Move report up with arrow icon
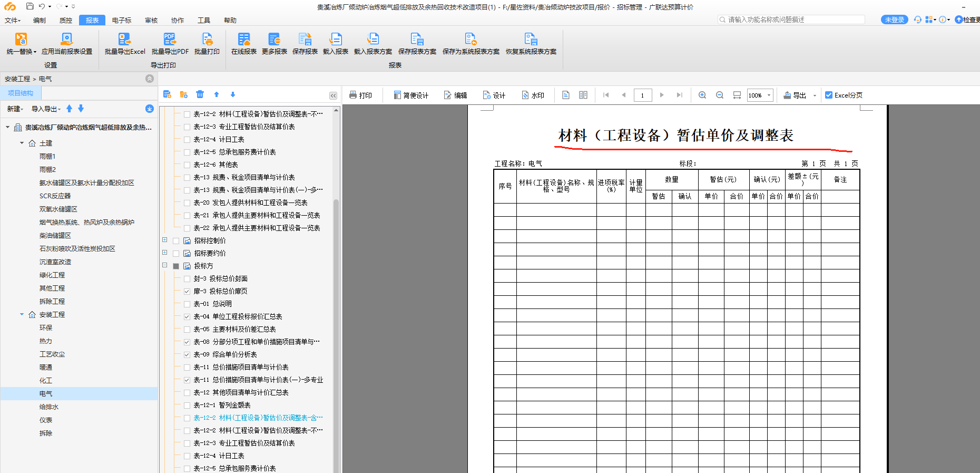Image resolution: width=980 pixels, height=473 pixels. coord(217,94)
